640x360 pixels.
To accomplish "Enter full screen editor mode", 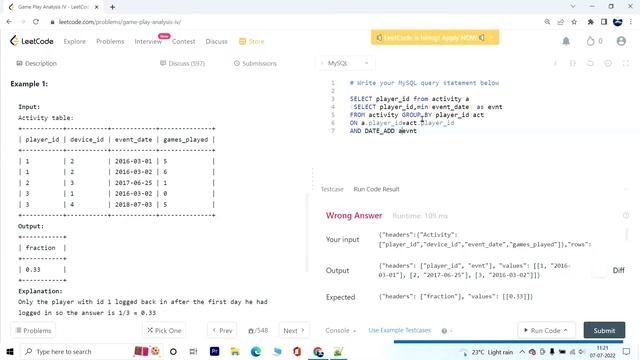I will click(x=626, y=63).
